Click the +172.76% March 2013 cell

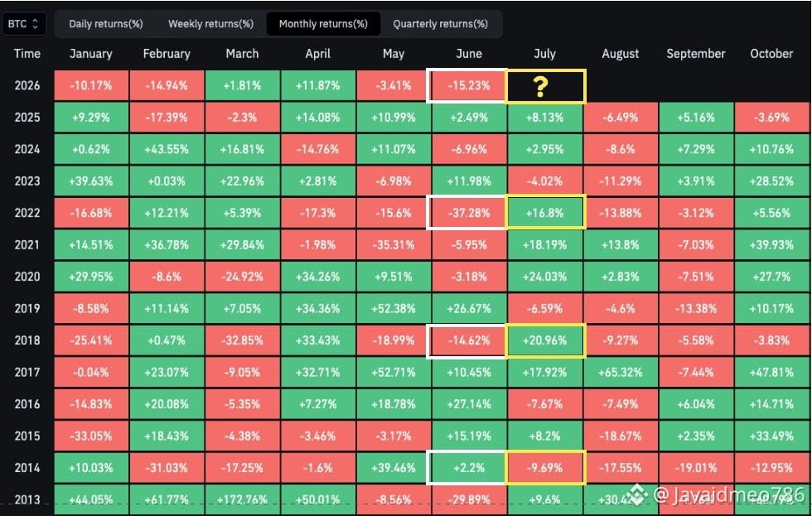click(x=242, y=499)
